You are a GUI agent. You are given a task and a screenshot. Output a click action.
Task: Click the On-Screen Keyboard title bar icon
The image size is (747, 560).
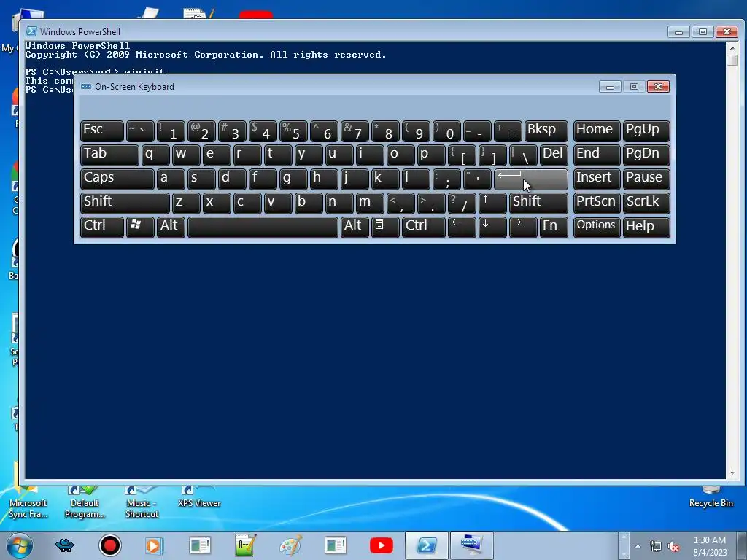tap(86, 87)
